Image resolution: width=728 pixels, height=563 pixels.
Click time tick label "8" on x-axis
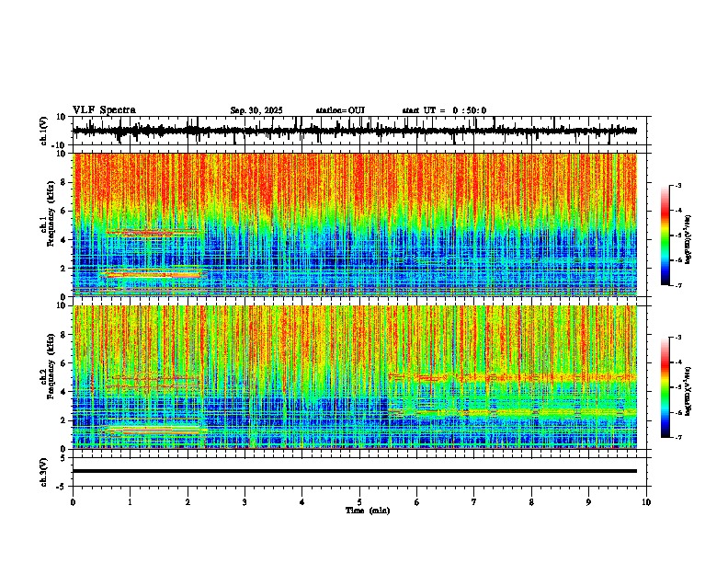(x=531, y=502)
